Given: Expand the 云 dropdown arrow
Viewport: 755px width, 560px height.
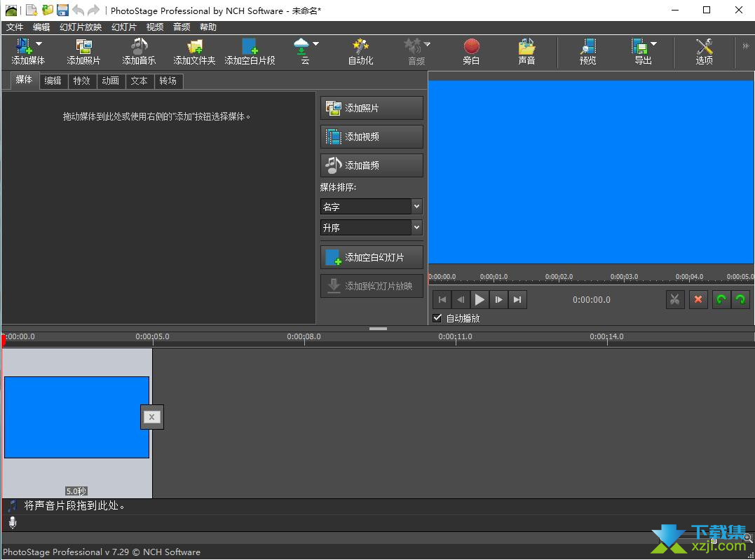Looking at the screenshot, I should point(316,44).
